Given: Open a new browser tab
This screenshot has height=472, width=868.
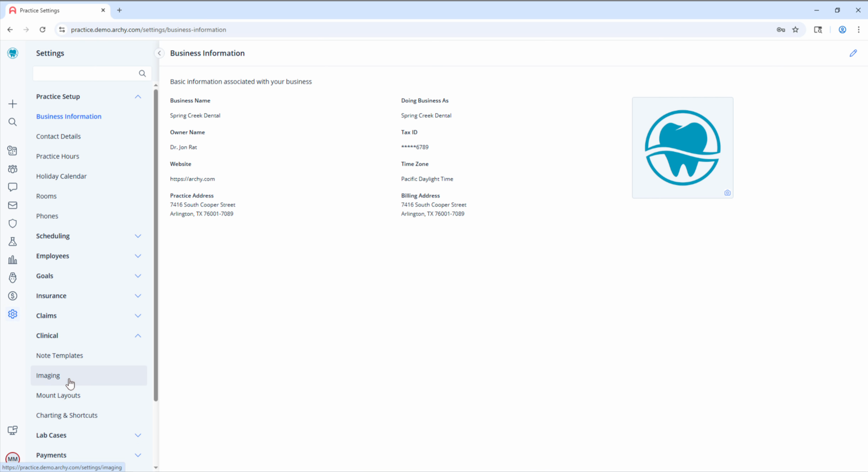Looking at the screenshot, I should 120,10.
